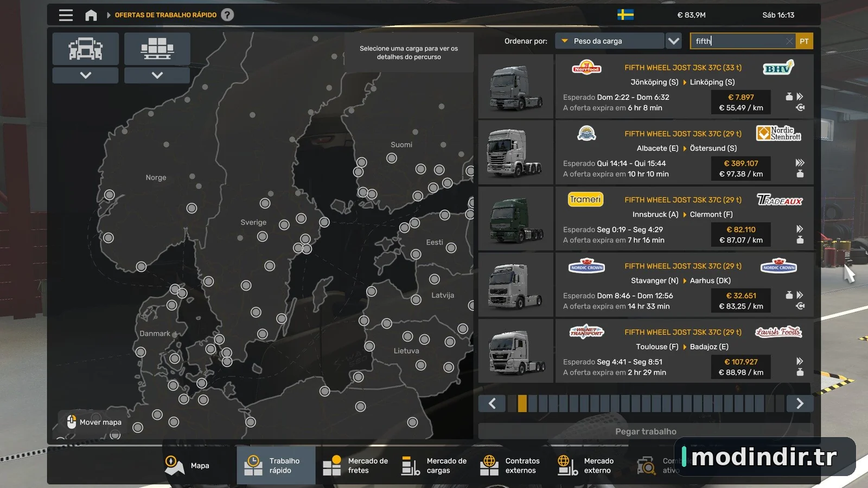This screenshot has height=488, width=868.
Task: Click the Eesti label on the map
Action: coord(435,242)
